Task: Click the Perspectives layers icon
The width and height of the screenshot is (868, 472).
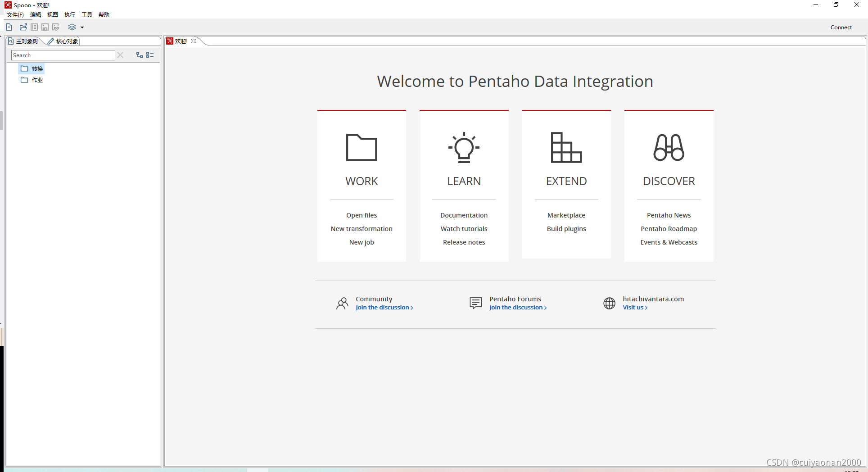Action: (x=72, y=27)
